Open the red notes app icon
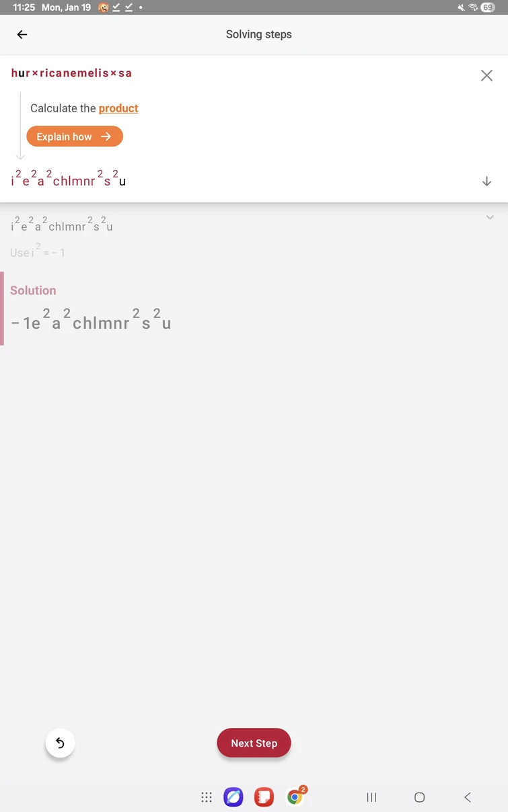 (264, 797)
